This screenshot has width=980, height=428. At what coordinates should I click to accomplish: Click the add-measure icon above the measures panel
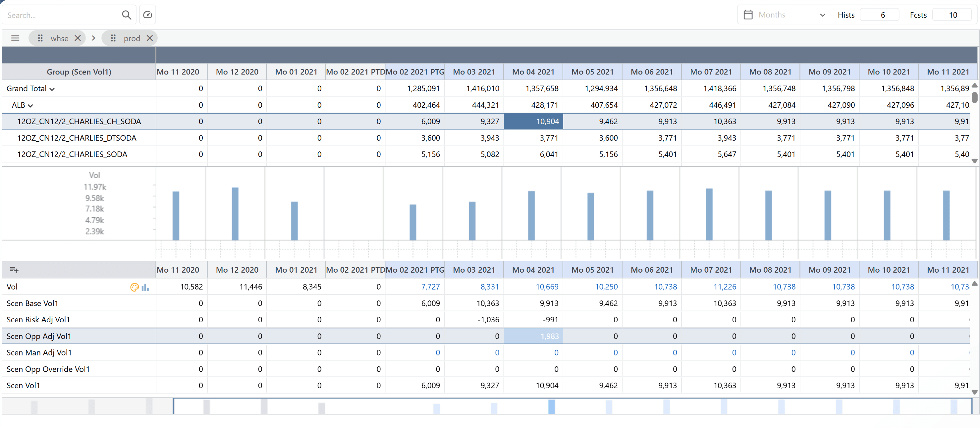14,269
